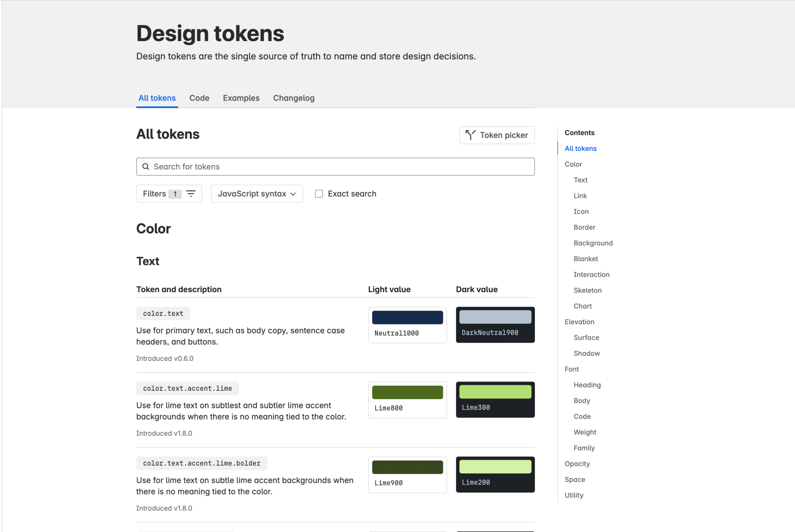Switch to the Examples tab
The image size is (795, 532).
(241, 98)
